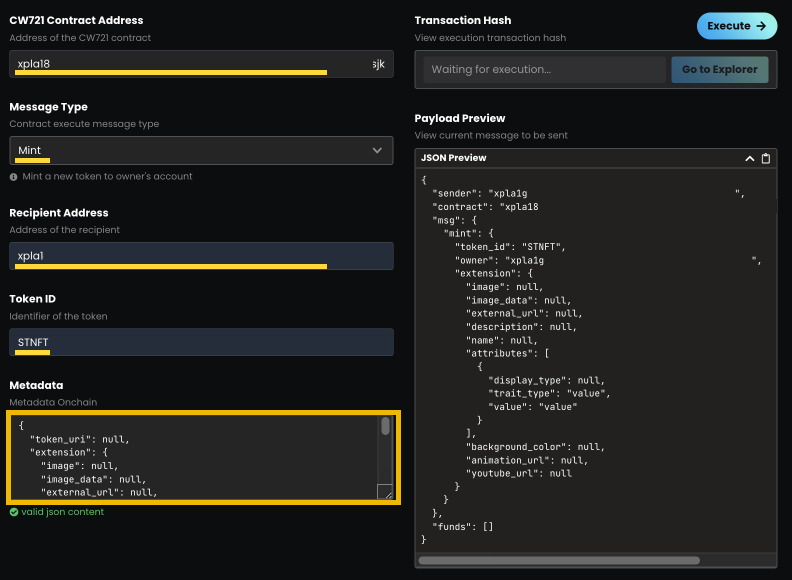
Task: Click the JSON Preview horizontal scrollbar
Action: point(560,561)
